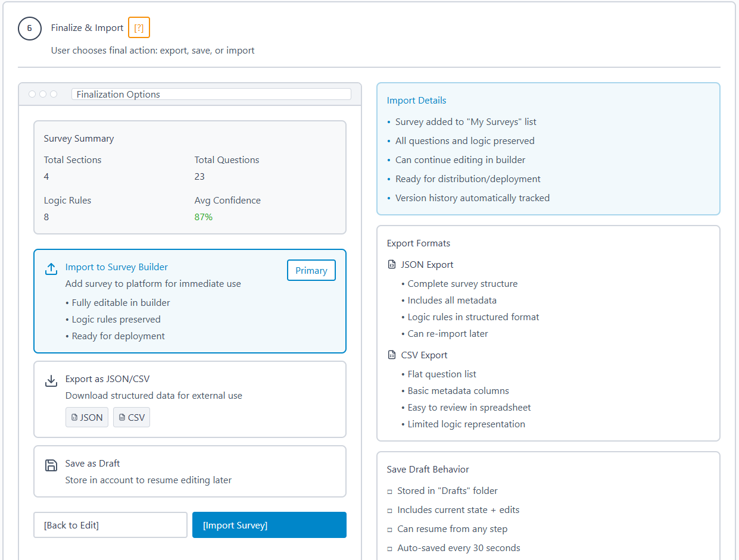Click the Import Details heading
Viewport: 739px width, 560px height.
(416, 100)
